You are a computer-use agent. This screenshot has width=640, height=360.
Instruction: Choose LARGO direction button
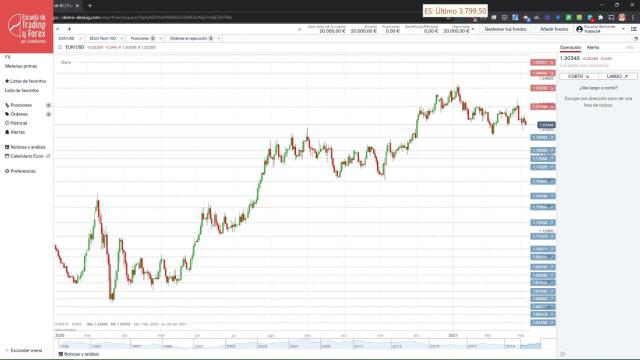pos(617,76)
